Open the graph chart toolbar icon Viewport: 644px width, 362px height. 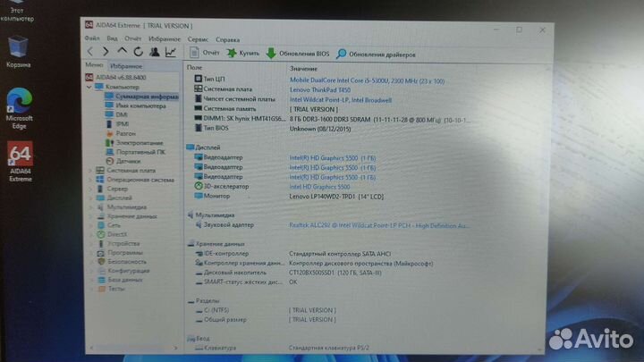pos(171,52)
